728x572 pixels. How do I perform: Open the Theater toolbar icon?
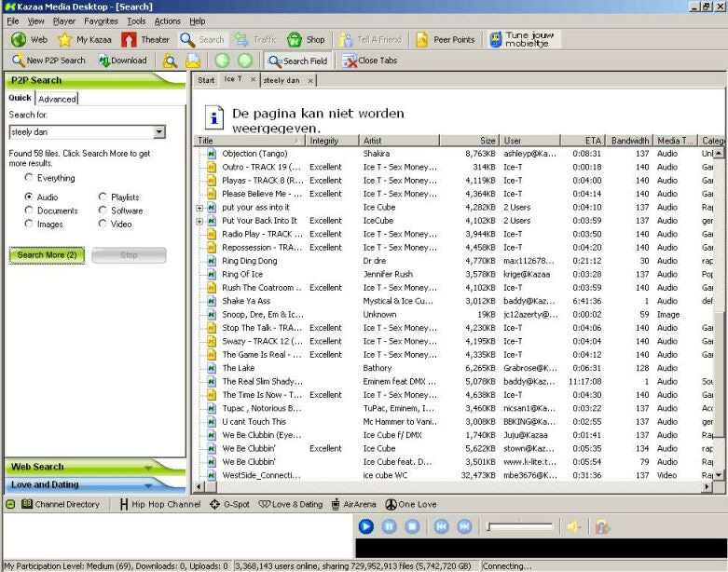tap(129, 39)
